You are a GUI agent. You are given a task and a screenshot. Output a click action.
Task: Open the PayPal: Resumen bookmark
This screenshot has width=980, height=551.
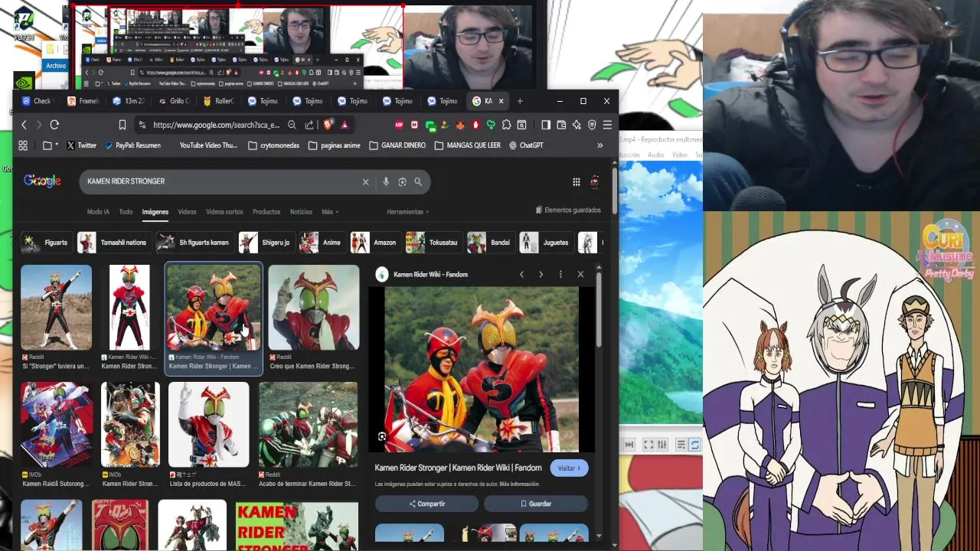132,145
